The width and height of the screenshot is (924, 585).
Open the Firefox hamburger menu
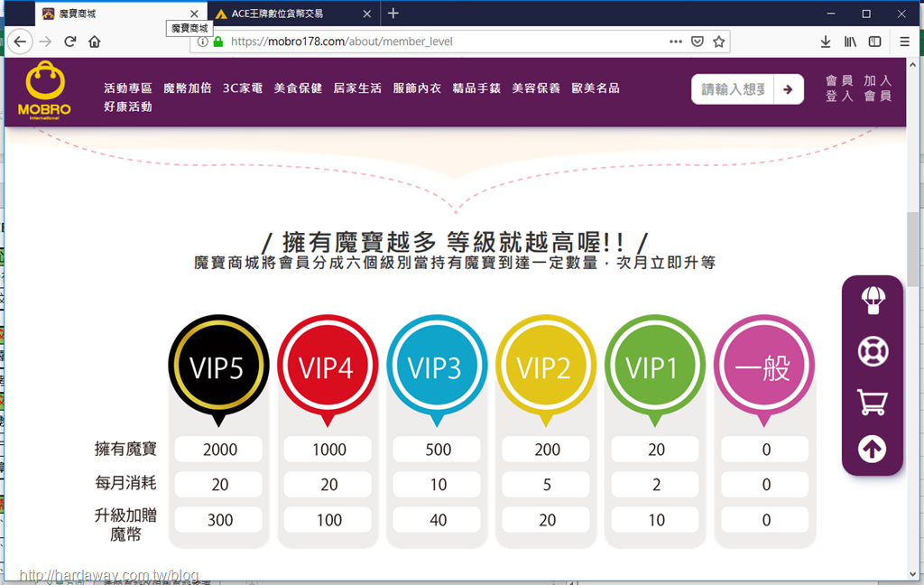[x=904, y=42]
